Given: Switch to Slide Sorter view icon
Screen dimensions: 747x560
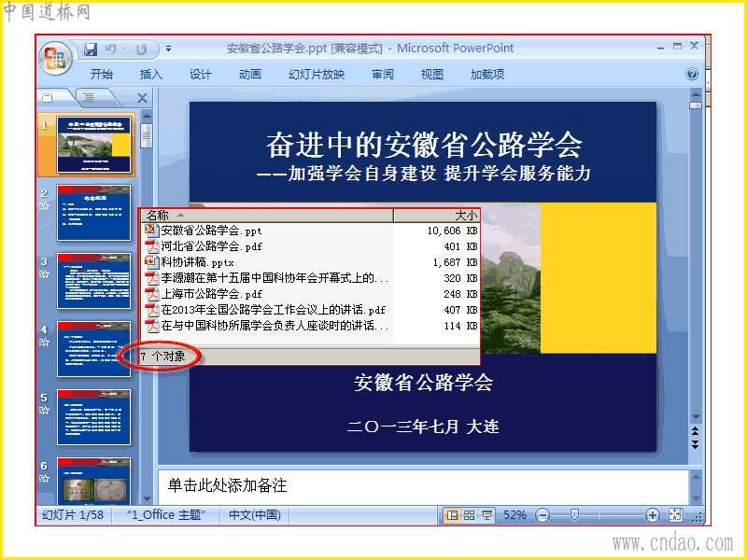Looking at the screenshot, I should pyautogui.click(x=470, y=515).
